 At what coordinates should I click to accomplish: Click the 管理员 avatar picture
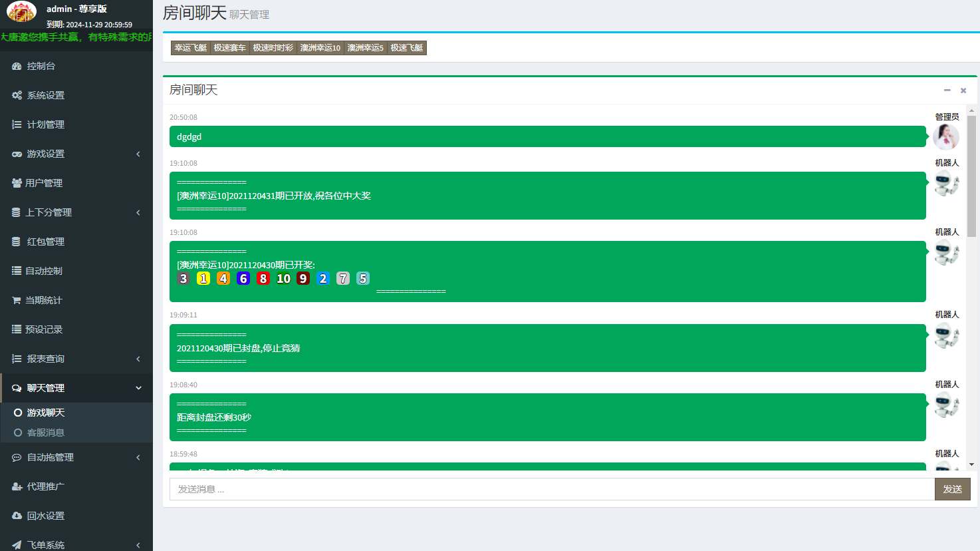click(945, 137)
